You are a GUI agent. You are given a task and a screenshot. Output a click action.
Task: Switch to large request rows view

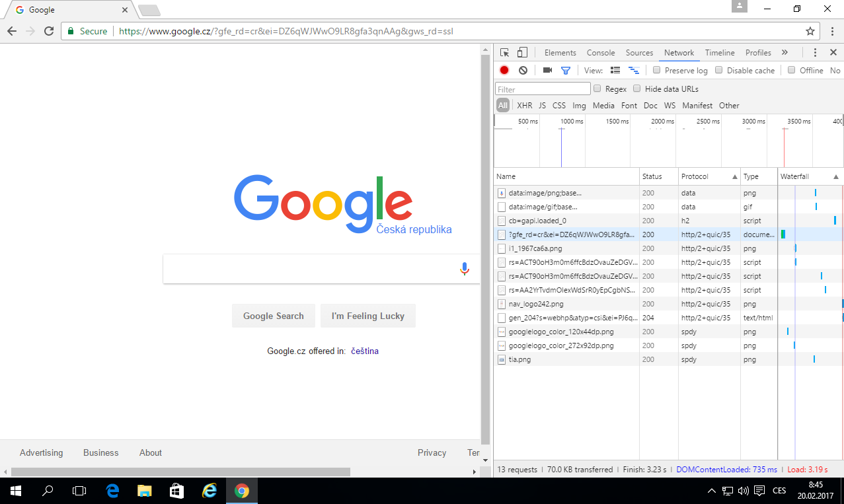(615, 70)
